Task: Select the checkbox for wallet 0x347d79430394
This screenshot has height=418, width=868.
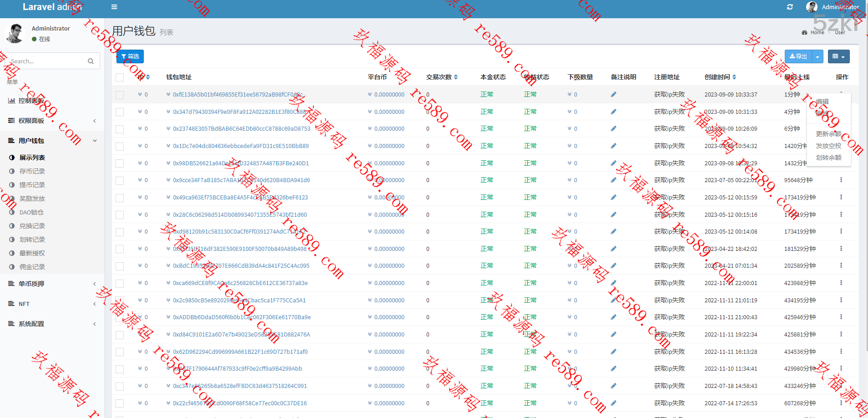Action: pos(120,112)
